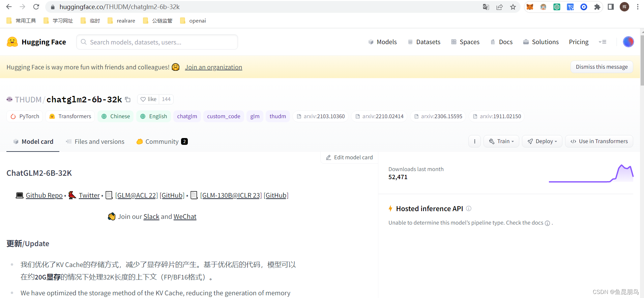Filter by English language tag

tap(154, 116)
